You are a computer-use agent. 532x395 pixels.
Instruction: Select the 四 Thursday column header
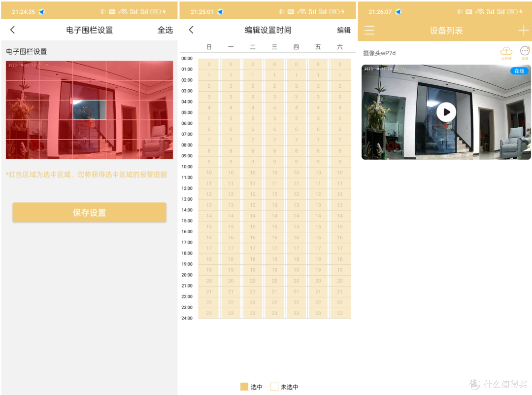(x=296, y=47)
